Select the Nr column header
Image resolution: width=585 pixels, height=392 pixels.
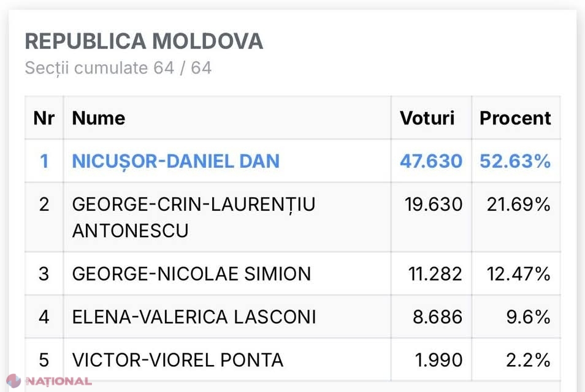(x=44, y=118)
